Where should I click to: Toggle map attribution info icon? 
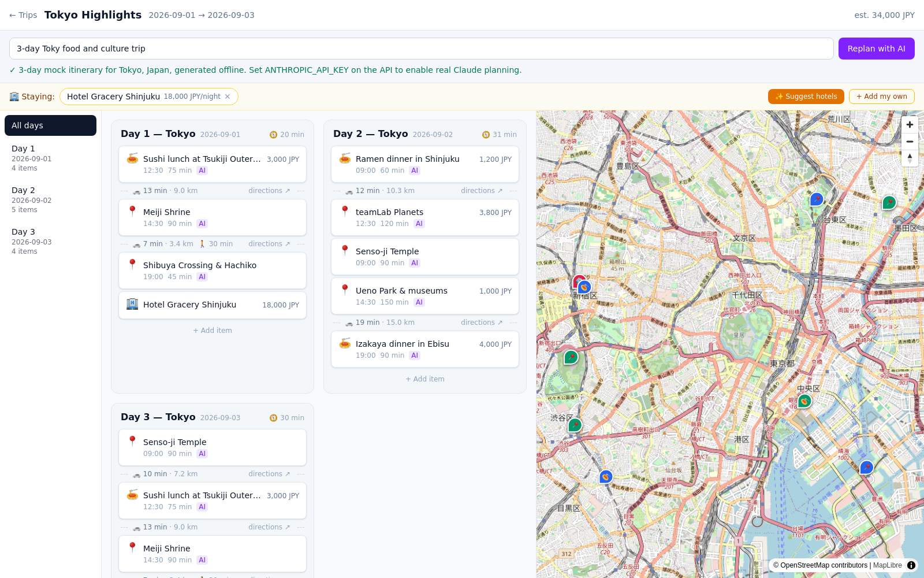[911, 565]
